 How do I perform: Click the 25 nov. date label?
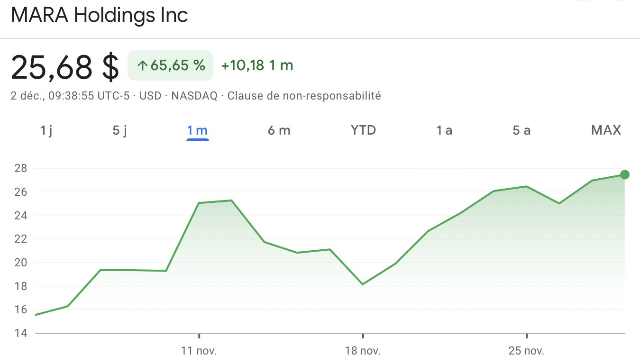[x=526, y=351]
